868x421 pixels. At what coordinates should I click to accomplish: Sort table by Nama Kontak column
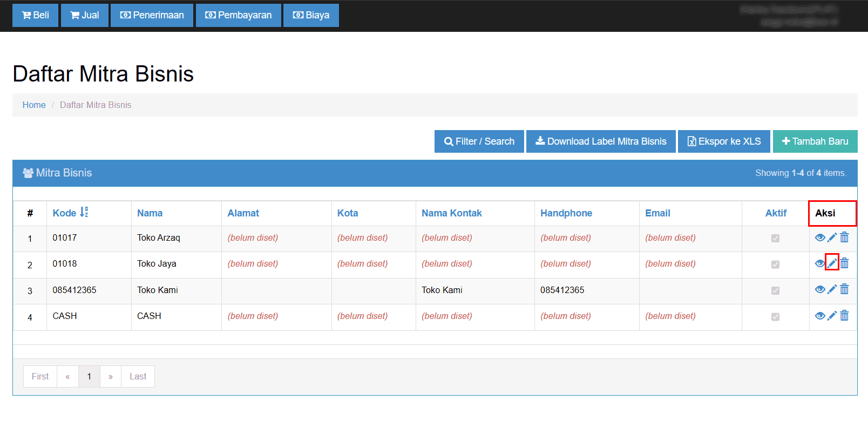(x=452, y=213)
